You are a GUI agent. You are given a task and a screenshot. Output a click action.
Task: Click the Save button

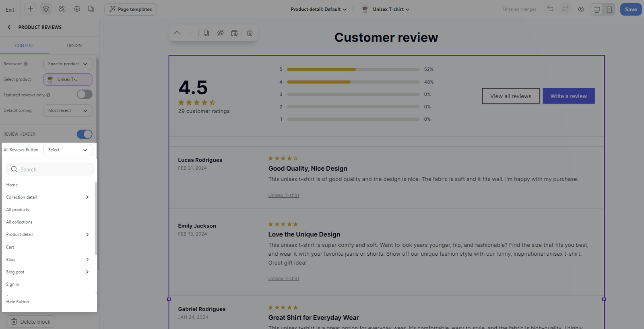(x=631, y=9)
